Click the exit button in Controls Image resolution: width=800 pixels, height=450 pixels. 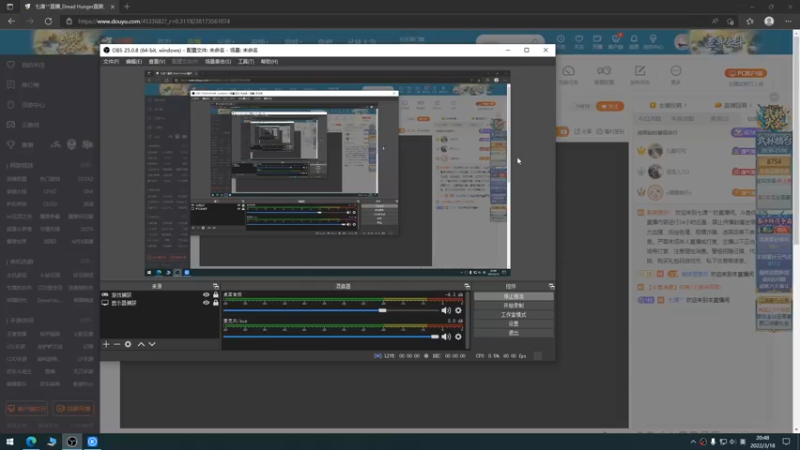tap(513, 333)
